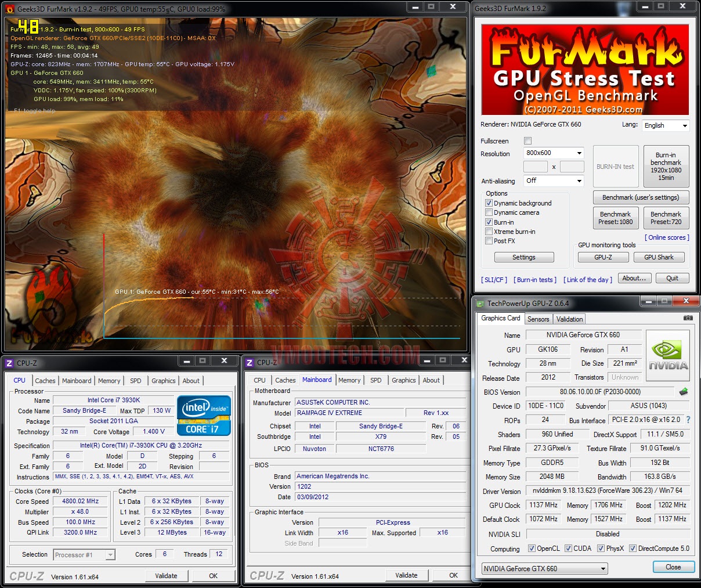
Task: Click the custom resolution width field
Action: point(535,167)
